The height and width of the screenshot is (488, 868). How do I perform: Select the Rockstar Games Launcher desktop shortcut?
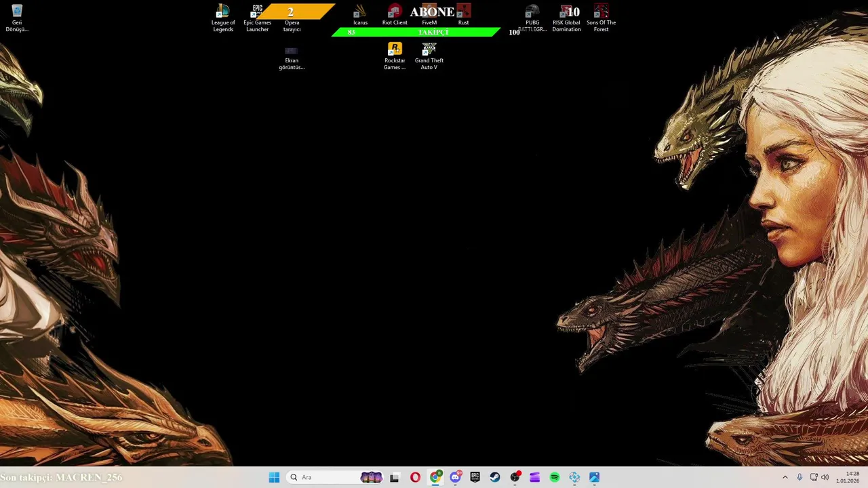tap(395, 56)
